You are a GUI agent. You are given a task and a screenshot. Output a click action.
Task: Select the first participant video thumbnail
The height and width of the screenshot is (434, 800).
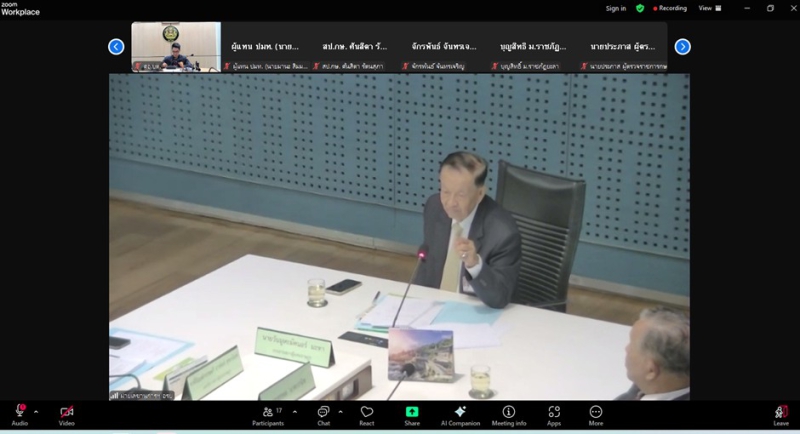point(176,46)
